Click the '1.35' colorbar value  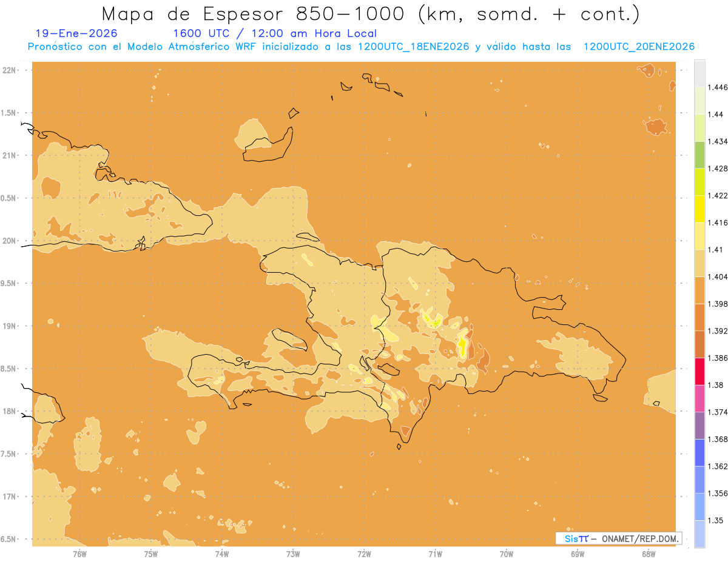716,520
